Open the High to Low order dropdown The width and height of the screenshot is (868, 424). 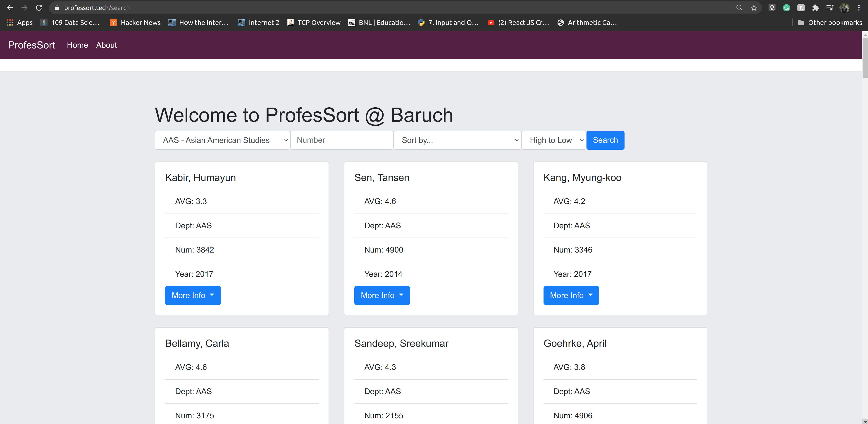click(554, 140)
